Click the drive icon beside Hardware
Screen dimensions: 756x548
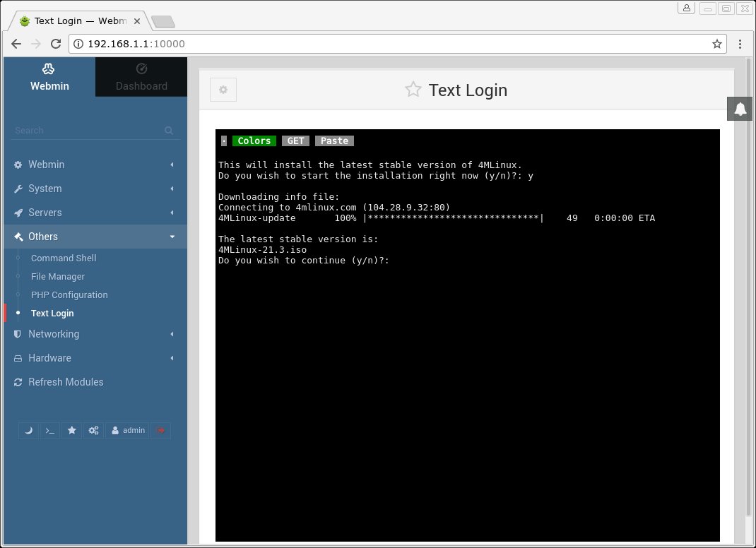18,358
